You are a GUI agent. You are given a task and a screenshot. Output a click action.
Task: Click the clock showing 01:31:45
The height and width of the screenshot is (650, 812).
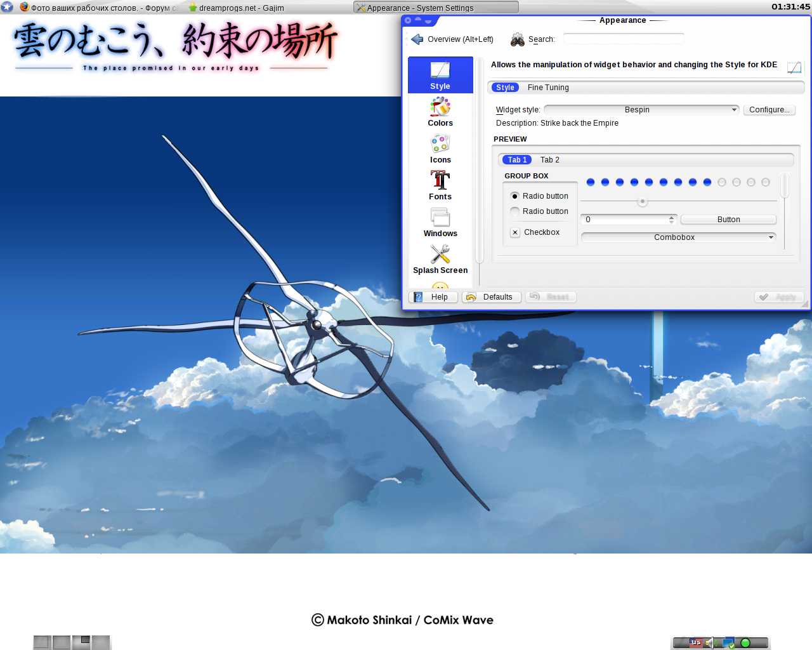790,7
